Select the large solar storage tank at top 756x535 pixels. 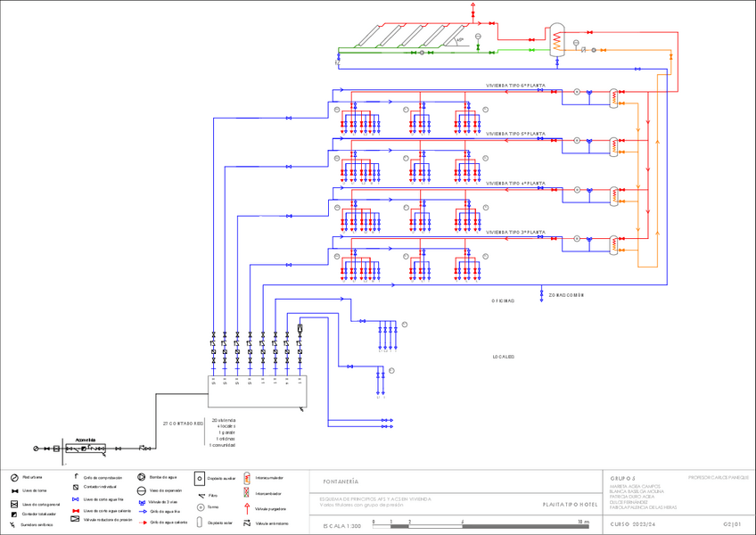[x=557, y=40]
